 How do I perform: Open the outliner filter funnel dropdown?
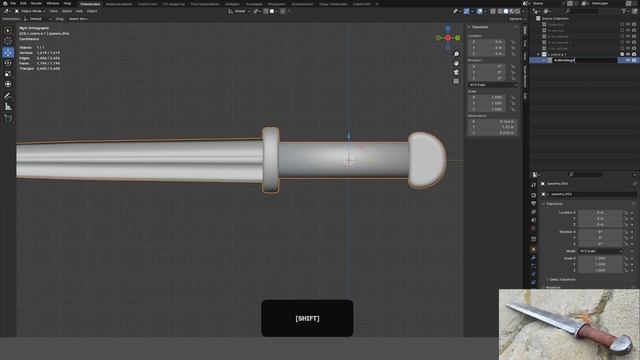click(625, 11)
